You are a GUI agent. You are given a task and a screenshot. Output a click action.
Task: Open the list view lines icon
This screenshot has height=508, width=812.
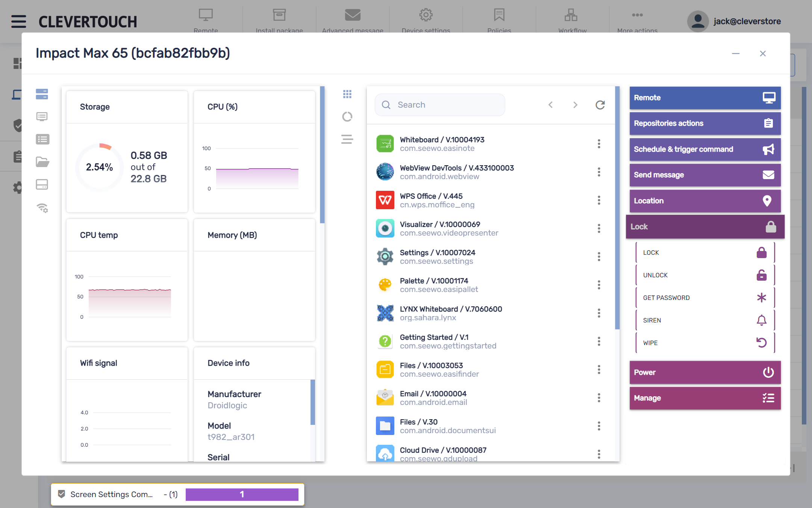[347, 139]
